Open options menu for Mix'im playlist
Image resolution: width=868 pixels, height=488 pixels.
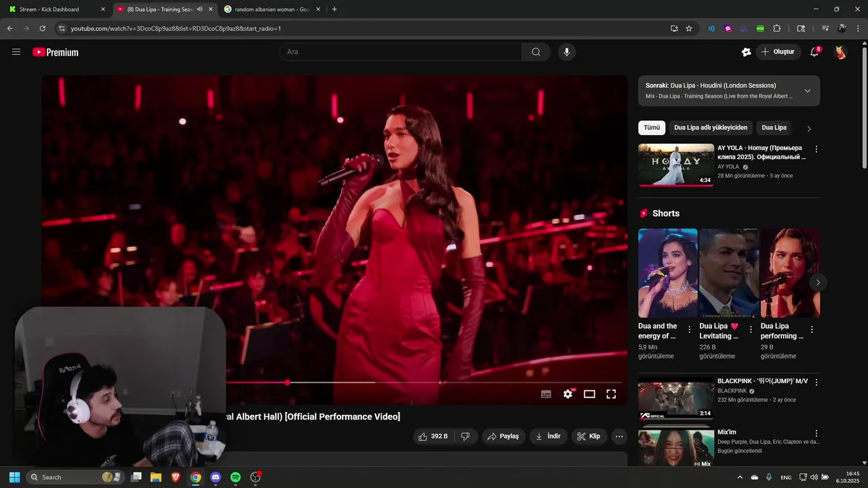(x=816, y=433)
